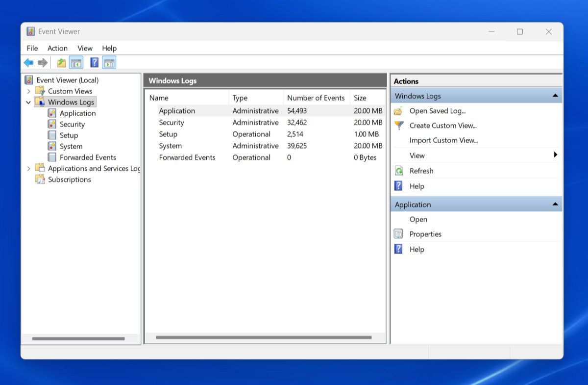Click the 54,493 events cell
Viewport: 588px width, 385px height.
[x=297, y=111]
